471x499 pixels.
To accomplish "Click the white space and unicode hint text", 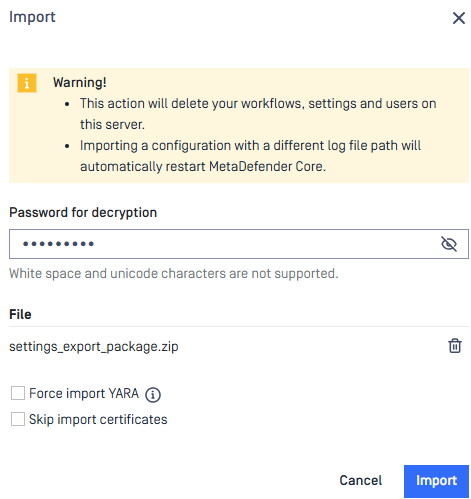I will 174,273.
